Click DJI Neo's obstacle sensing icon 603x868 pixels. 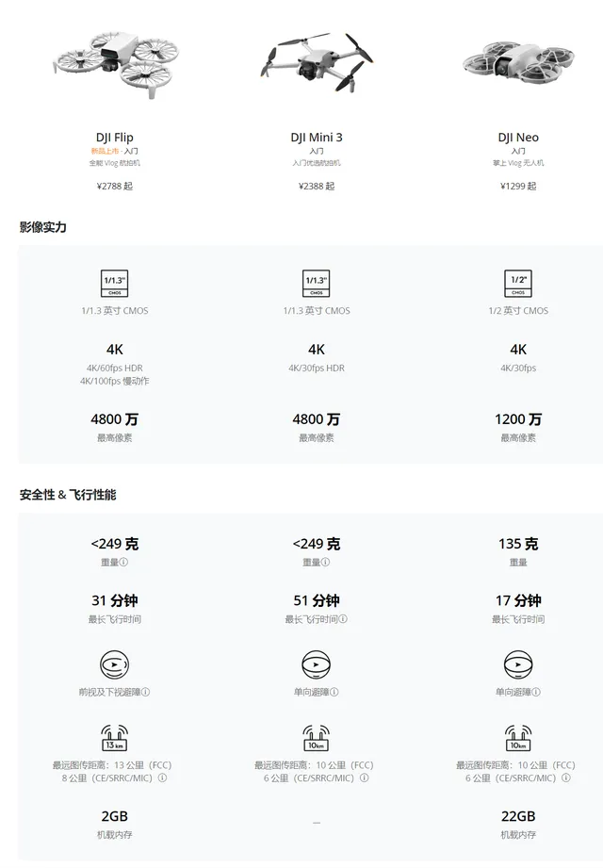click(x=518, y=664)
